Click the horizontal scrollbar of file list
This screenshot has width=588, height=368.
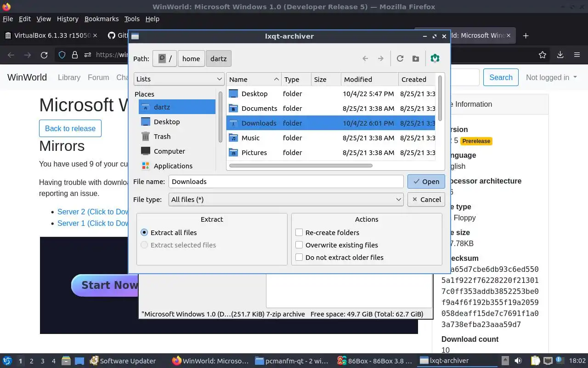click(300, 166)
